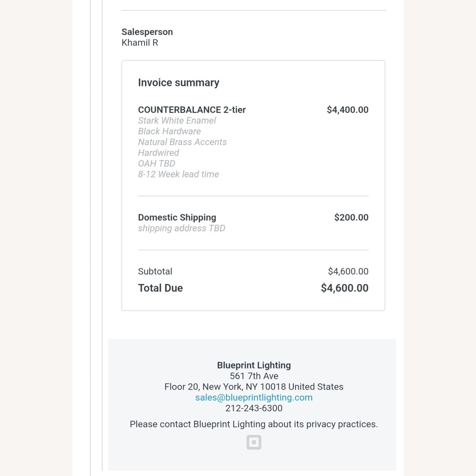This screenshot has height=476, width=476.
Task: Click the $4,400.00 item price
Action: (x=347, y=110)
